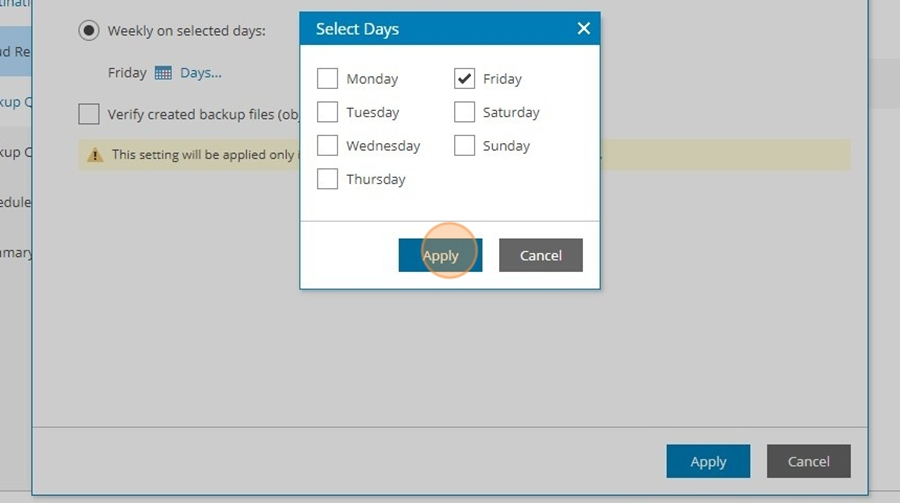Click the Friday label in Select Days
Image resolution: width=900 pixels, height=503 pixels.
(x=502, y=79)
